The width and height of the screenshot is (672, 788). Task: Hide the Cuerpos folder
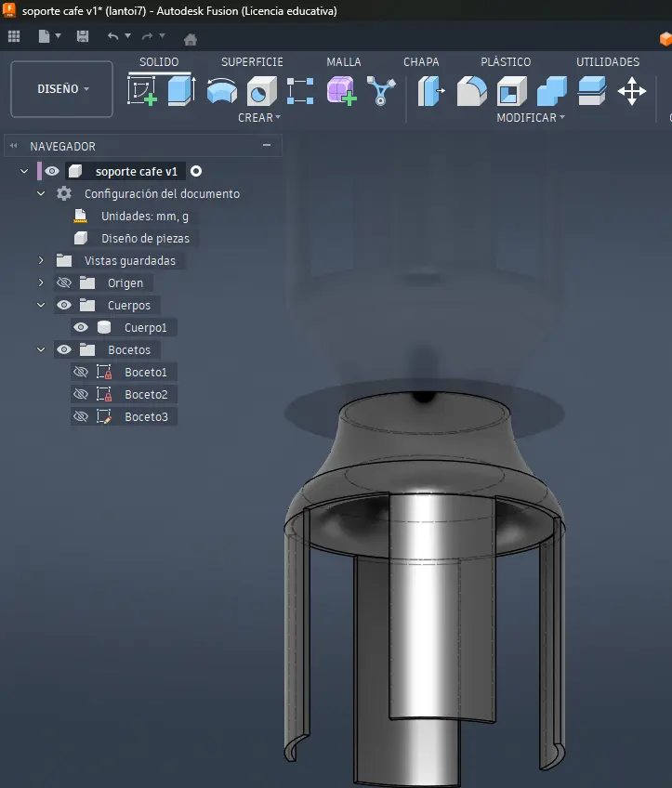pos(64,305)
